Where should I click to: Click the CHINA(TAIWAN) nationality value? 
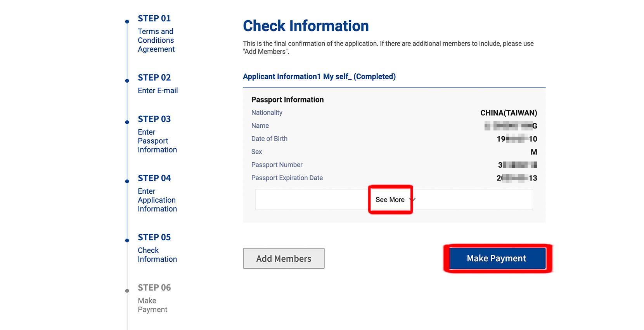tap(508, 113)
